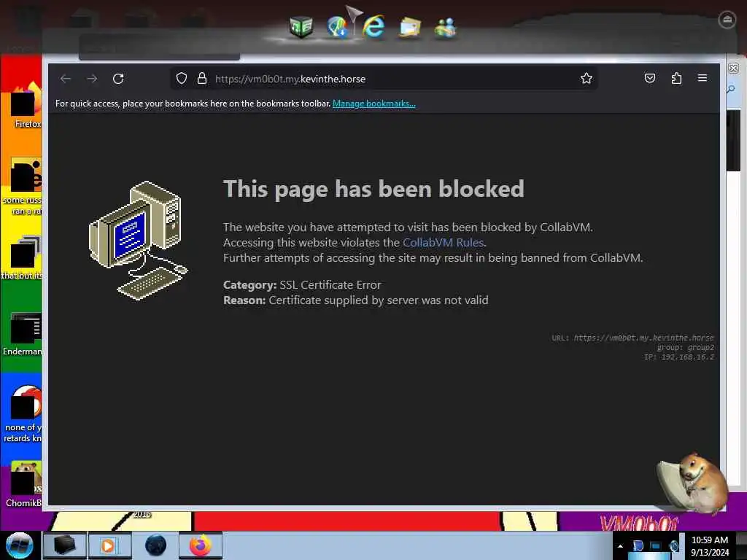
Task: Click the Firefox forward arrow button
Action: [x=92, y=79]
